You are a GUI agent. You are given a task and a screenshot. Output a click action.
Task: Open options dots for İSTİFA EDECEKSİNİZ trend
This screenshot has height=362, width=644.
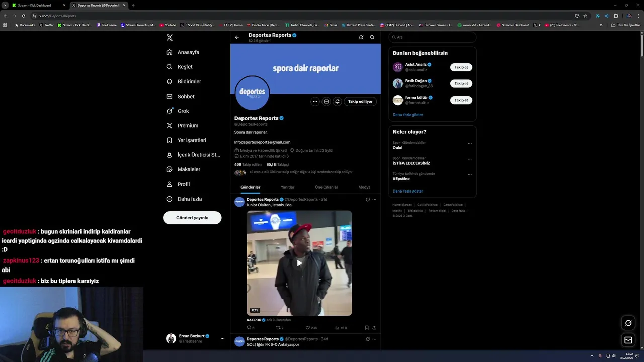470,159
